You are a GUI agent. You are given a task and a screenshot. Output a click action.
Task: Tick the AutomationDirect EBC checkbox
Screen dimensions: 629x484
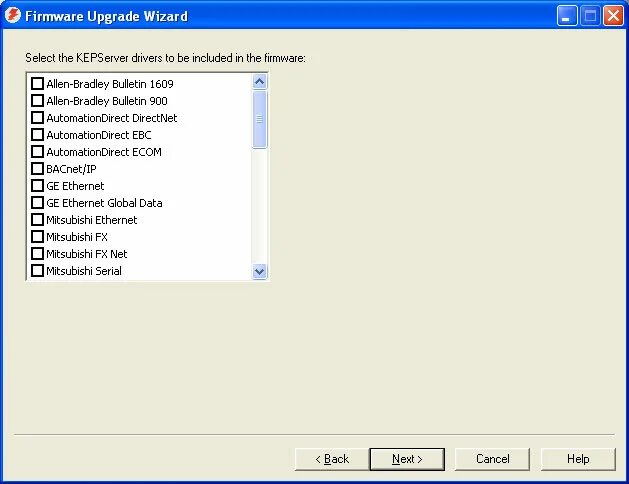click(37, 134)
